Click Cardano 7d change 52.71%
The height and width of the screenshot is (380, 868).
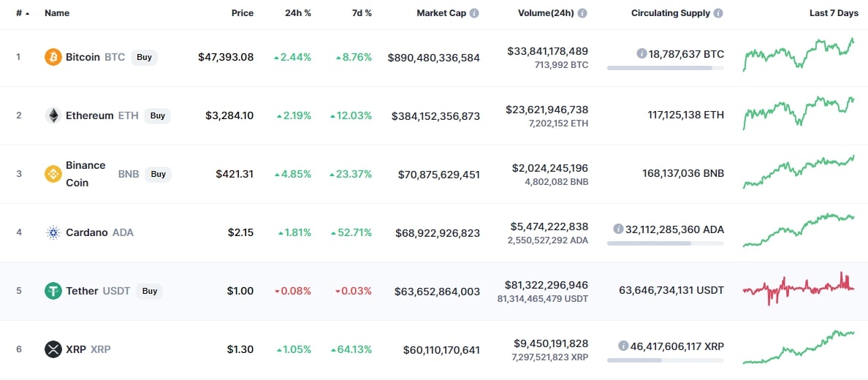point(351,232)
